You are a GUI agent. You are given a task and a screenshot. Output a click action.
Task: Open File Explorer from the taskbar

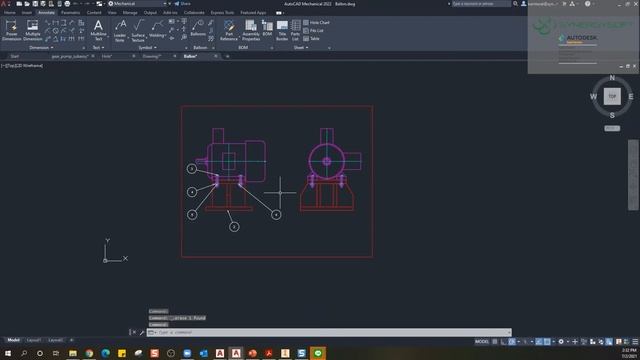pos(73,353)
